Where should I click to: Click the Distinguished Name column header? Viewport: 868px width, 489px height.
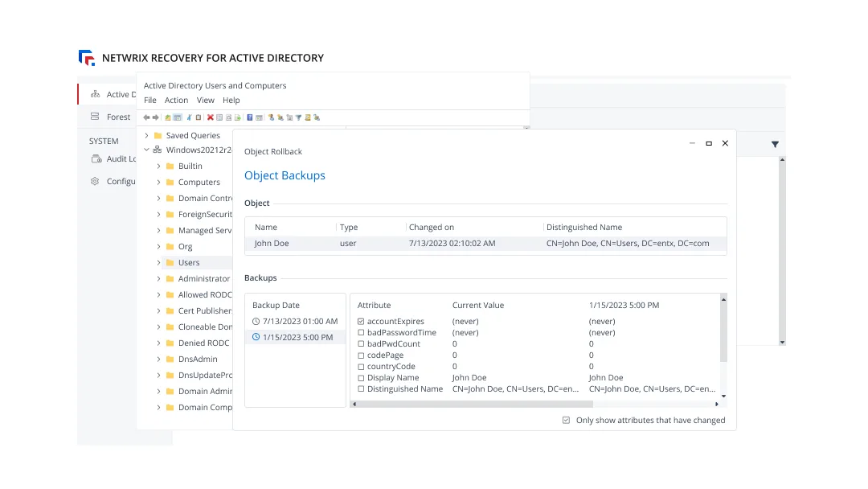pyautogui.click(x=584, y=227)
